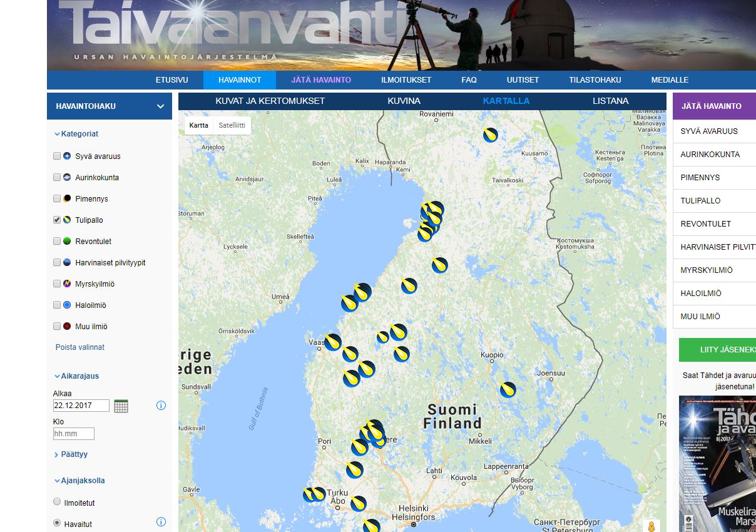The width and height of the screenshot is (756, 532).
Task: Open fireball marker at Vaasa
Action: [332, 342]
